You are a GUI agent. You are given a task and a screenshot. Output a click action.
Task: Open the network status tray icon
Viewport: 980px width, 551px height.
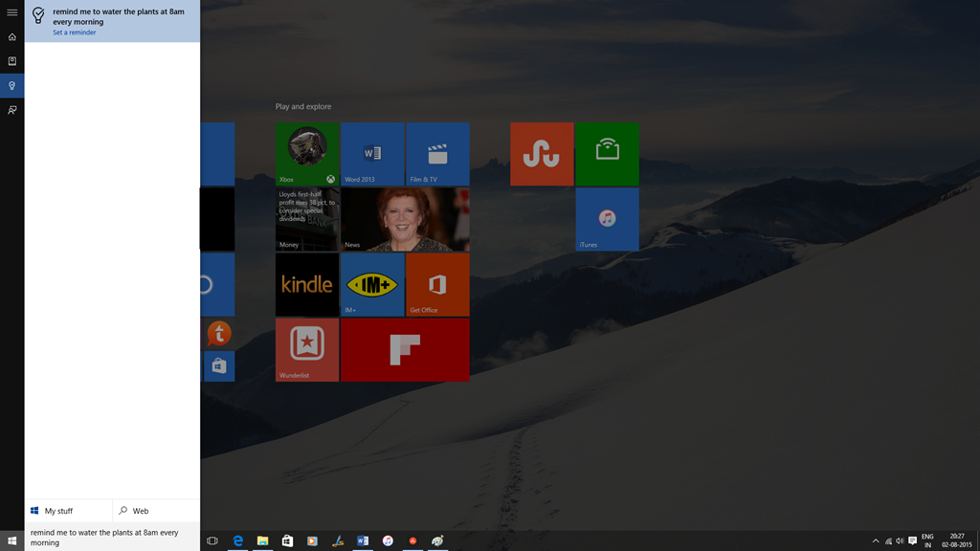(x=888, y=541)
